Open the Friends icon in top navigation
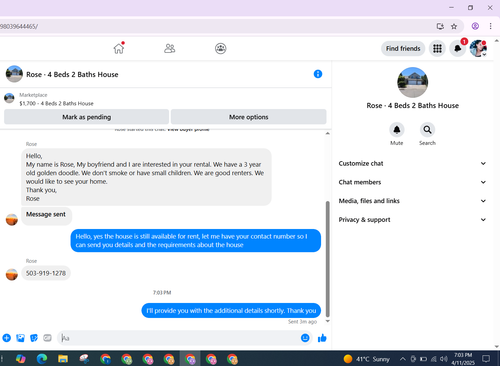Screen dimensions: 500x366 tap(170, 49)
